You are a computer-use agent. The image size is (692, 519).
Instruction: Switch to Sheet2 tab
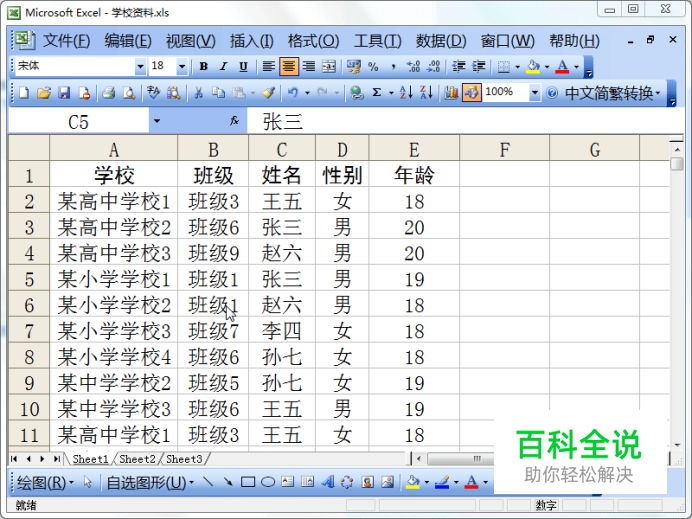tap(137, 459)
